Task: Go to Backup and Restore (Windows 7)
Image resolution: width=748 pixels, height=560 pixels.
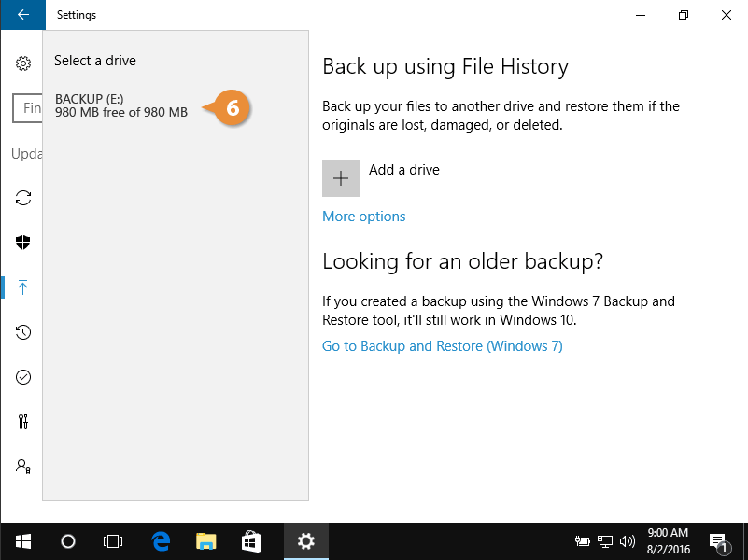Action: pyautogui.click(x=443, y=346)
